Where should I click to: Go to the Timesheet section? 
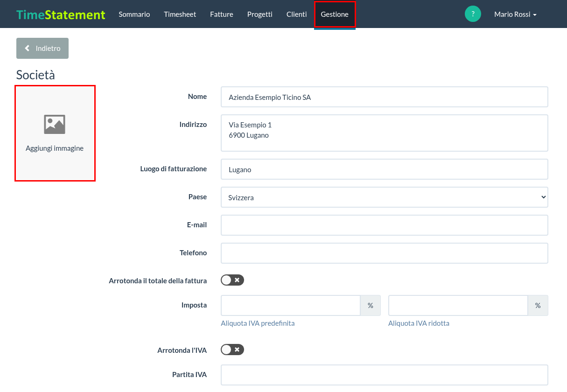click(180, 14)
